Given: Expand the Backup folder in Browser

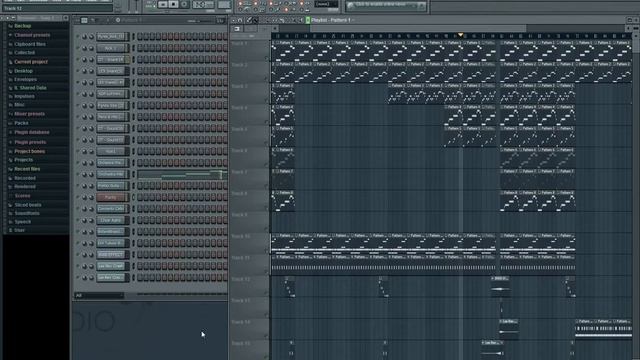Looking at the screenshot, I should pyautogui.click(x=22, y=26).
